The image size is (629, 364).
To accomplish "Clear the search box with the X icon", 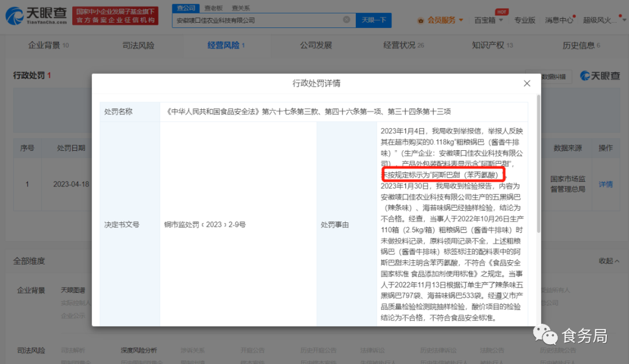I will click(347, 20).
